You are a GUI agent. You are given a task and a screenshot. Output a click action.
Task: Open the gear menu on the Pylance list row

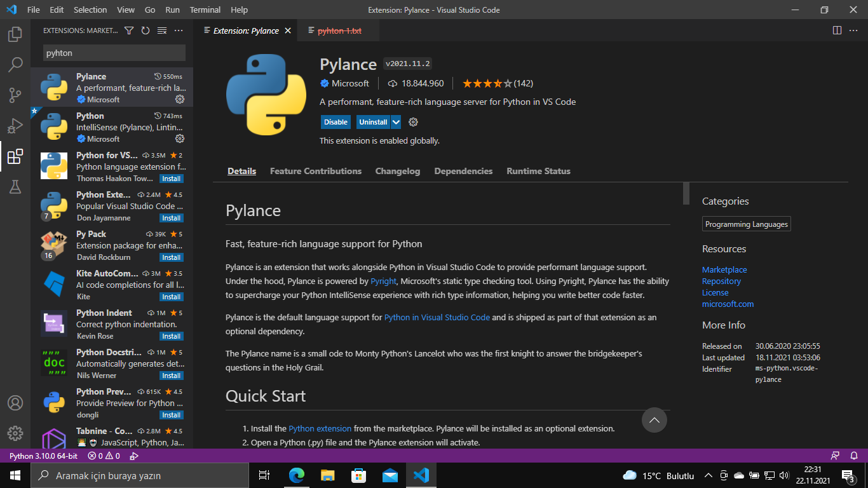point(180,99)
